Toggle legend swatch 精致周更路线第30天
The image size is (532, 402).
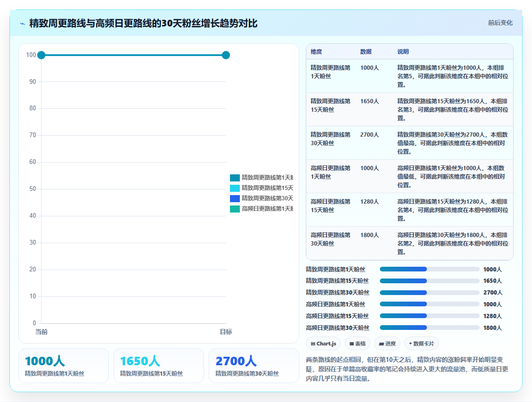(x=235, y=198)
